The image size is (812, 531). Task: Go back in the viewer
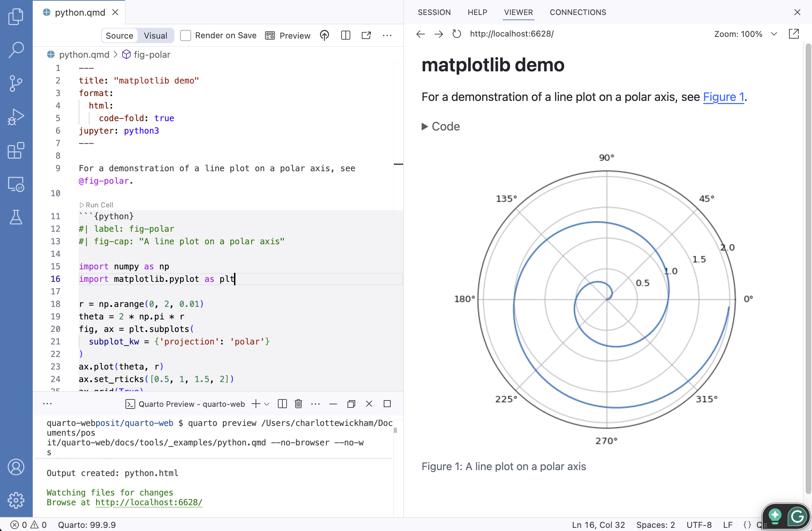coord(421,34)
